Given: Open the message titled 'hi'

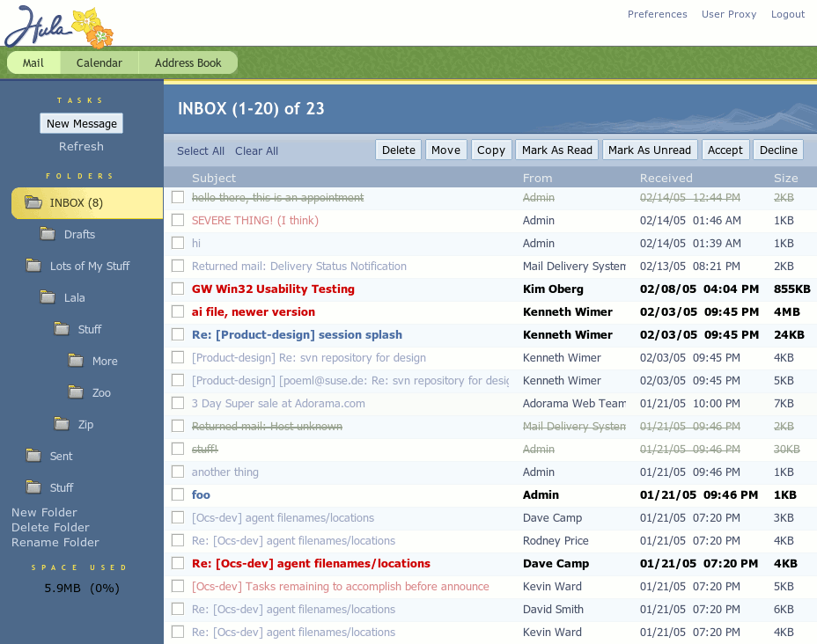Looking at the screenshot, I should click(x=196, y=243).
